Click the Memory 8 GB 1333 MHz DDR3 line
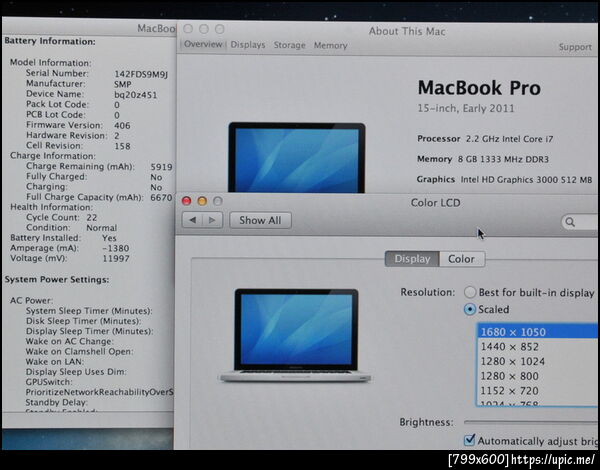This screenshot has height=470, width=600. tap(483, 159)
